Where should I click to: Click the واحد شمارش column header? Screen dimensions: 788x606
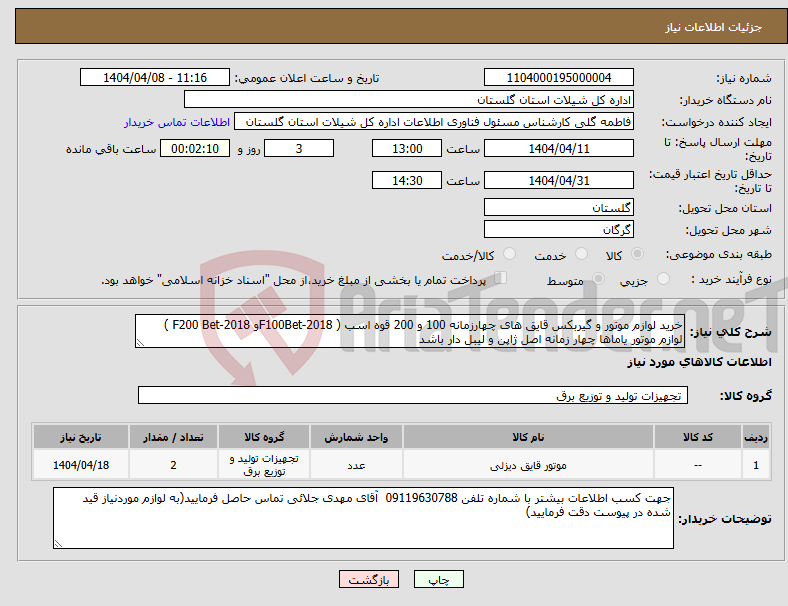tap(356, 437)
